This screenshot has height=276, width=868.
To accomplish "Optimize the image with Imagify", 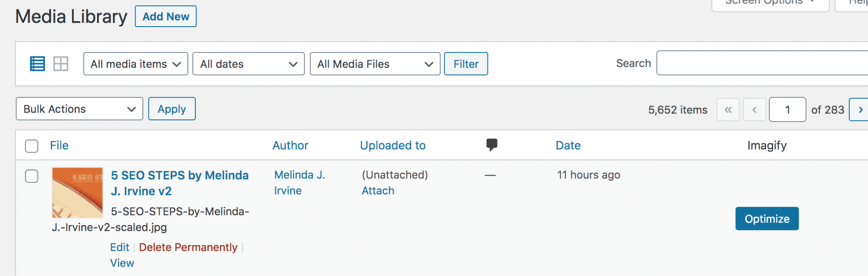I will 767,218.
